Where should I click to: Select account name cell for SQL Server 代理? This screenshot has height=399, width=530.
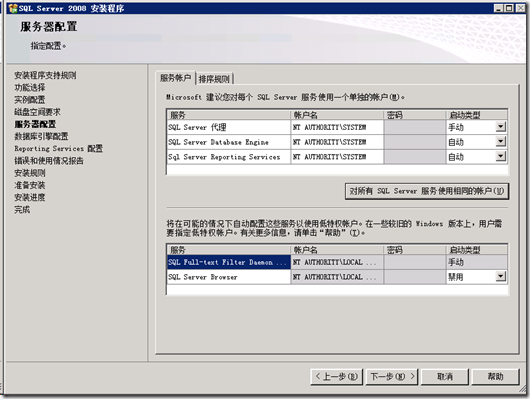[337, 127]
